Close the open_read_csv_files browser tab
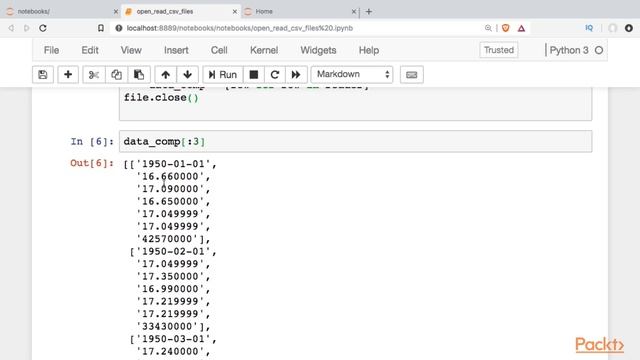This screenshot has width=640, height=360. (235, 11)
